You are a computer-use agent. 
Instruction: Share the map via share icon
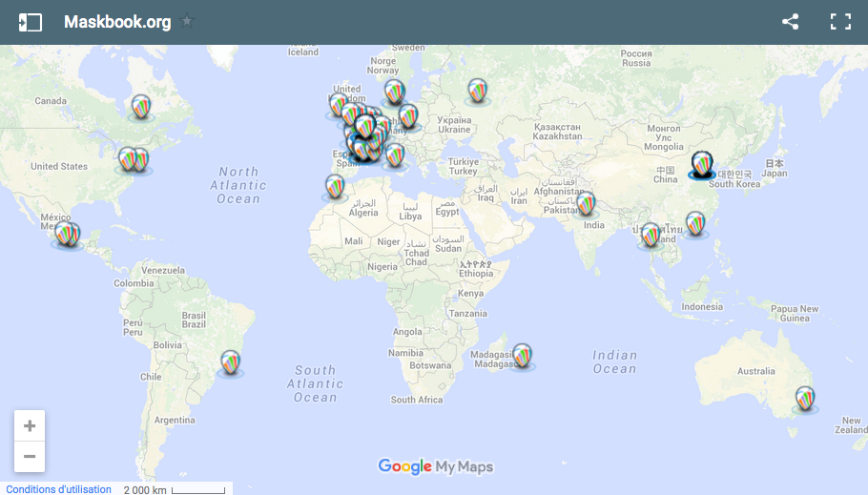coord(790,22)
